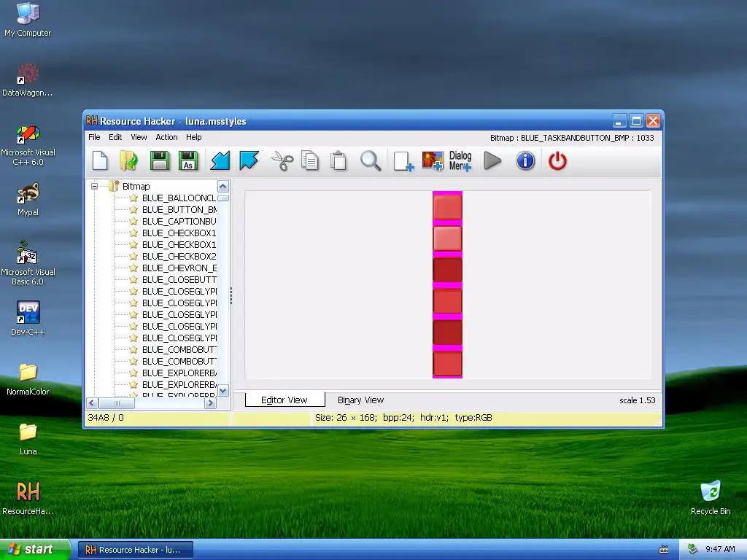Open My Computer desktop icon
The image size is (747, 560).
pyautogui.click(x=28, y=20)
